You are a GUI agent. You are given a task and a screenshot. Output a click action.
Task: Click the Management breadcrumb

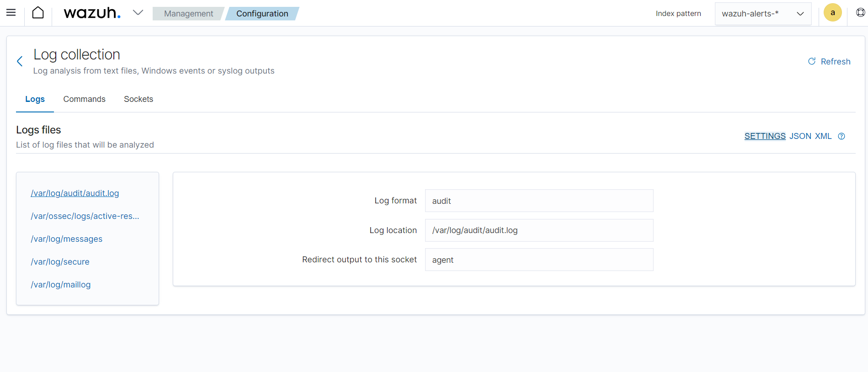(x=188, y=14)
